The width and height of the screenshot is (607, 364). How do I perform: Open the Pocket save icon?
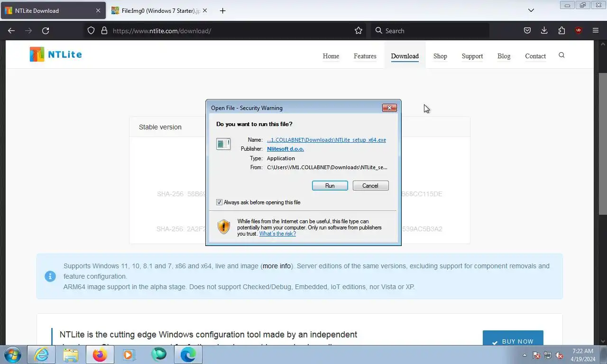click(x=527, y=30)
